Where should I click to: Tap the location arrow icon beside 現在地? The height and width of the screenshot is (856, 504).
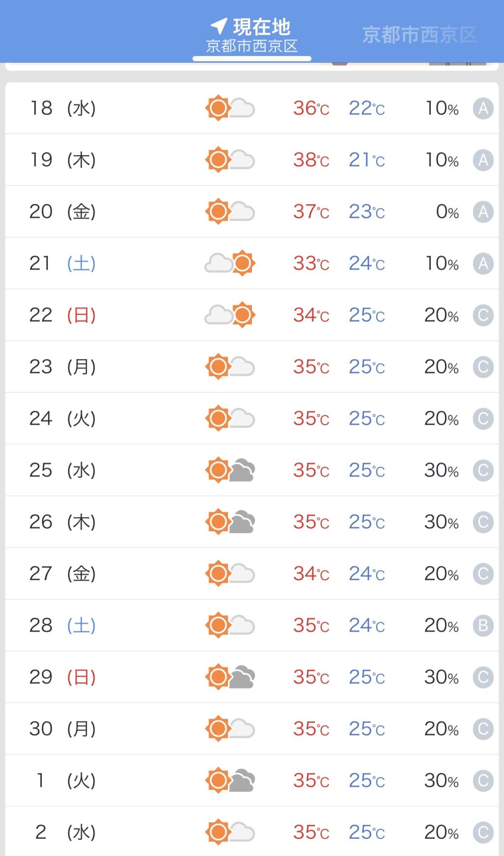(x=219, y=26)
